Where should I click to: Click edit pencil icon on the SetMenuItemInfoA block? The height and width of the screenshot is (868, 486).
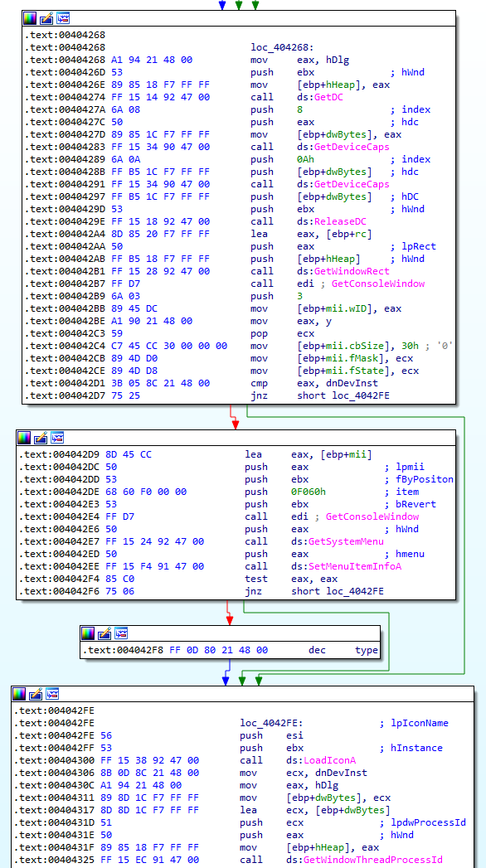pyautogui.click(x=41, y=438)
